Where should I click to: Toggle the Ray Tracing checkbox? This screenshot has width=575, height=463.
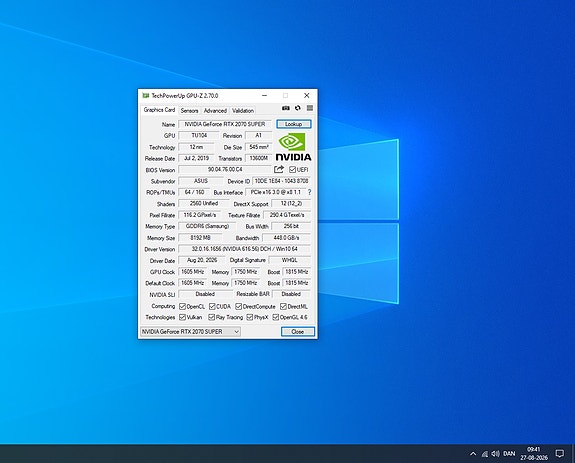(212, 317)
